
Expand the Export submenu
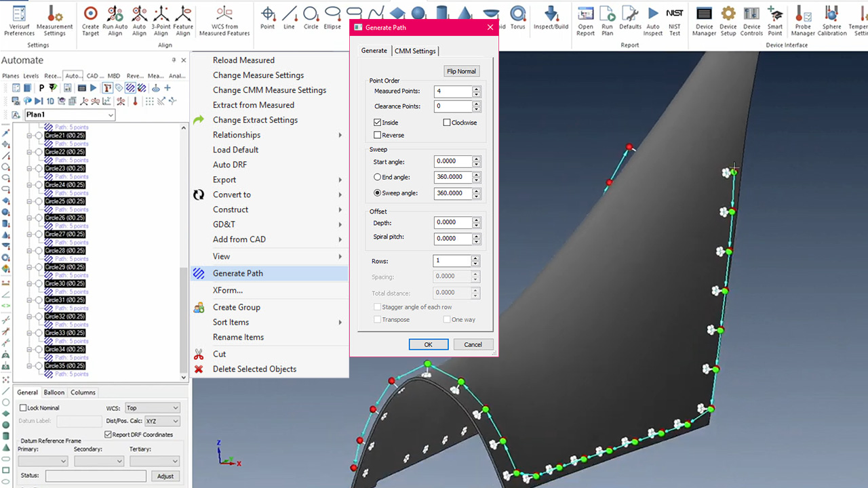tap(270, 180)
